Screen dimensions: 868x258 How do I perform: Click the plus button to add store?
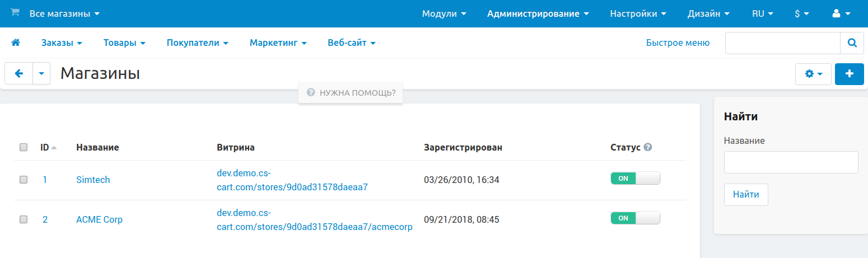tap(849, 74)
